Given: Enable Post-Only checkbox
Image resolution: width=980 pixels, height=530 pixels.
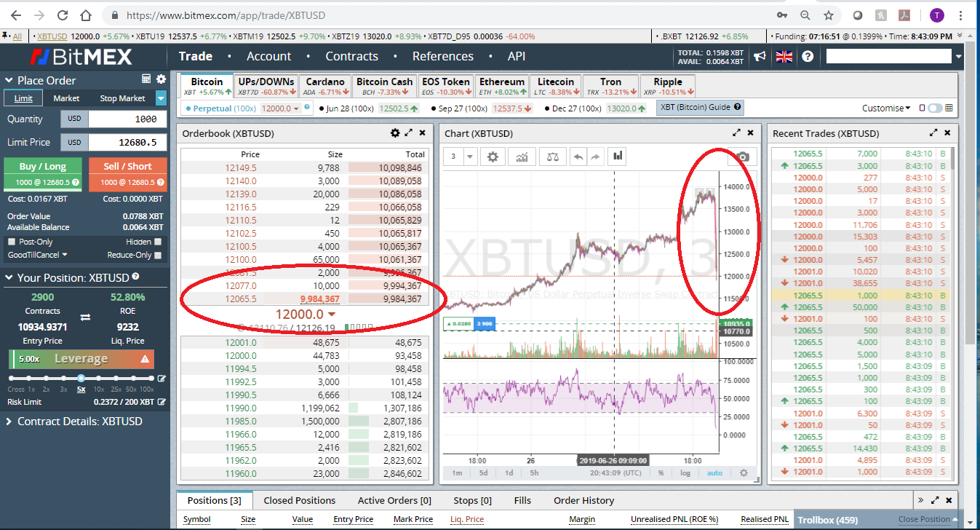Looking at the screenshot, I should (11, 242).
